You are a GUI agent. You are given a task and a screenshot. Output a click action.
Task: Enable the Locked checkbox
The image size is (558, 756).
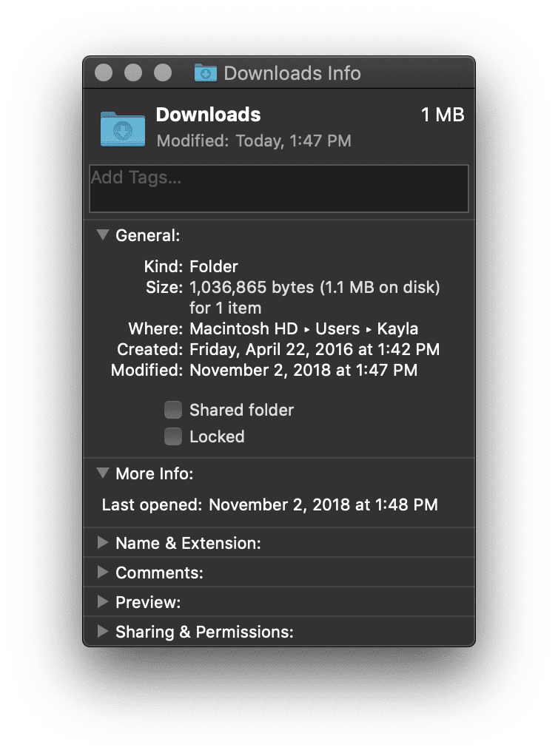pyautogui.click(x=172, y=436)
